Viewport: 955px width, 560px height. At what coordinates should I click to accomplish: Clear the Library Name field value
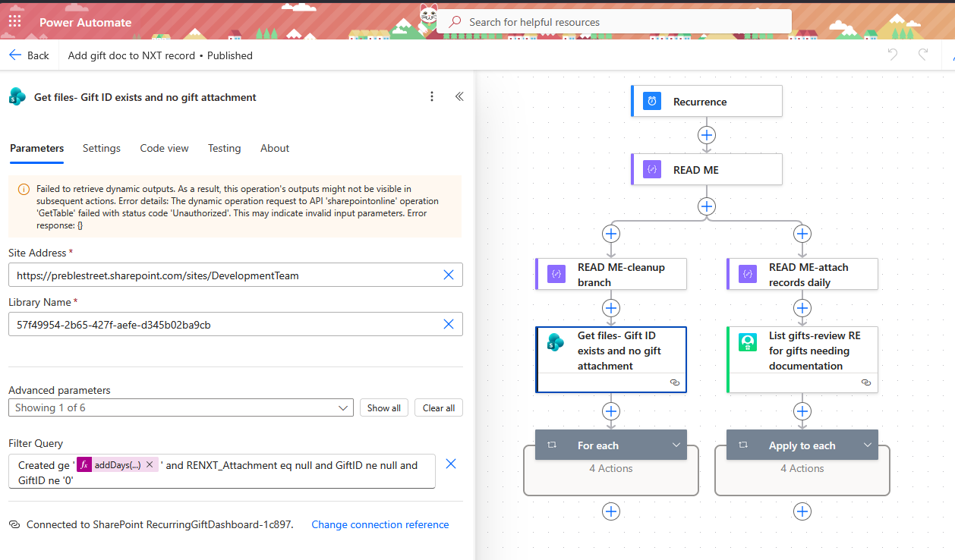[449, 324]
